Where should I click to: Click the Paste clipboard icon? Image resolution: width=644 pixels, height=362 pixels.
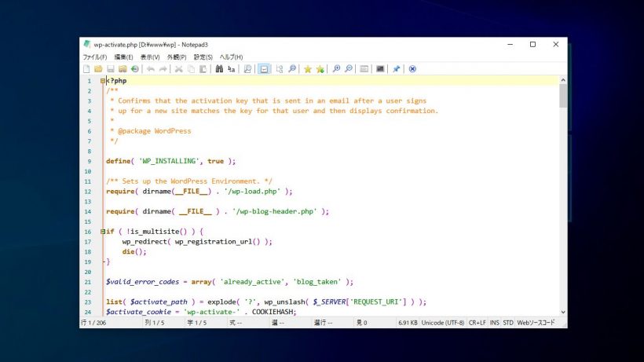(x=203, y=69)
